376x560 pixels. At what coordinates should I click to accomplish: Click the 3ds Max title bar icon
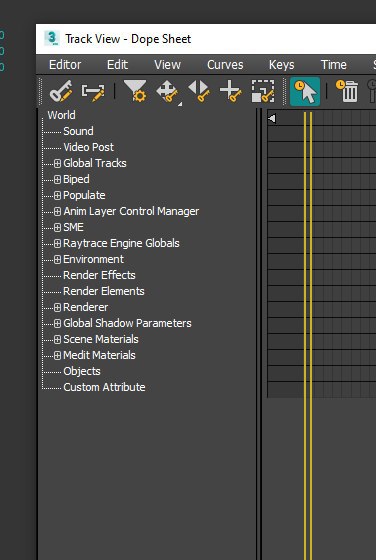click(x=52, y=38)
